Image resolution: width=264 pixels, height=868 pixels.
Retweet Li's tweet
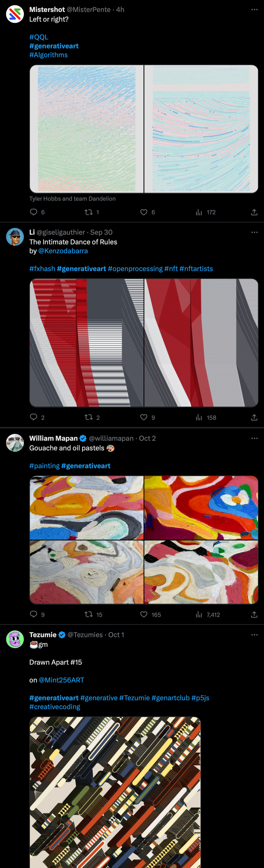click(x=88, y=417)
